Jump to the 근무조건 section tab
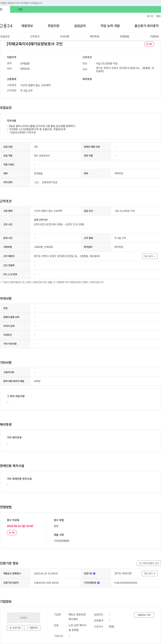This screenshot has height=644, width=161. [35, 37]
